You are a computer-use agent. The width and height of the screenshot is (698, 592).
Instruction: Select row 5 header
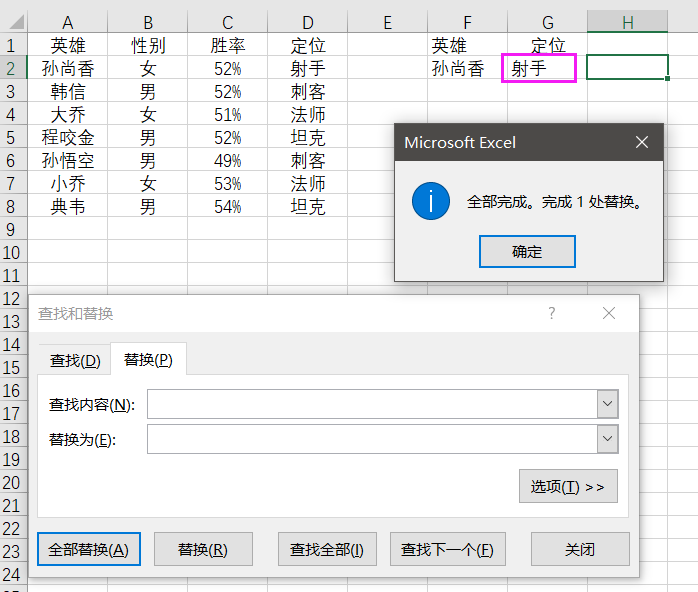coord(13,137)
